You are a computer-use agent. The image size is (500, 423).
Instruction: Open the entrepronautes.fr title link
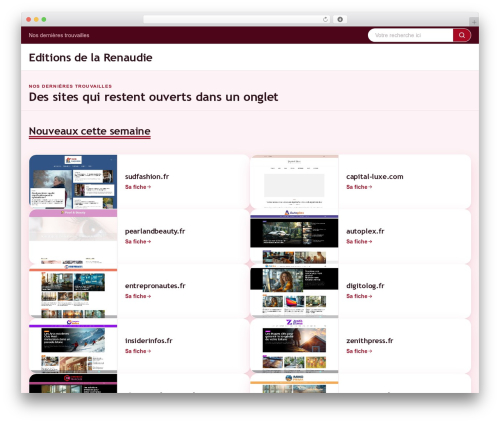click(155, 286)
